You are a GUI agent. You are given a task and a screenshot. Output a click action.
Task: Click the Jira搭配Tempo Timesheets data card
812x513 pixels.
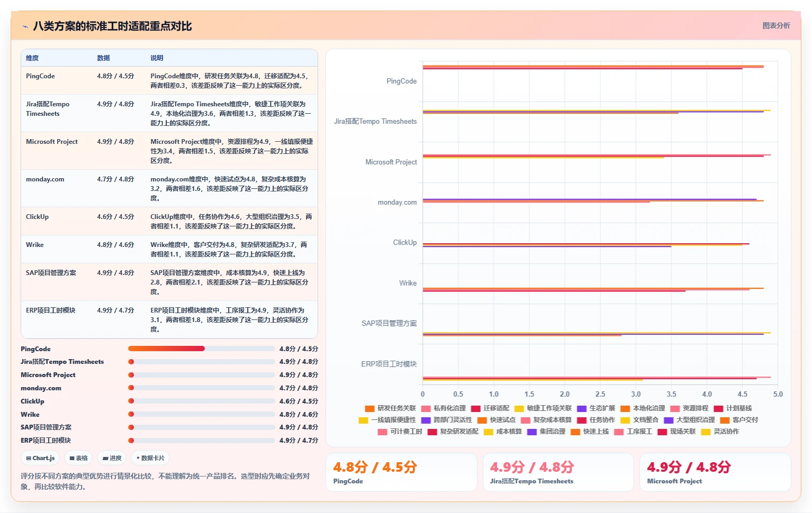click(558, 472)
